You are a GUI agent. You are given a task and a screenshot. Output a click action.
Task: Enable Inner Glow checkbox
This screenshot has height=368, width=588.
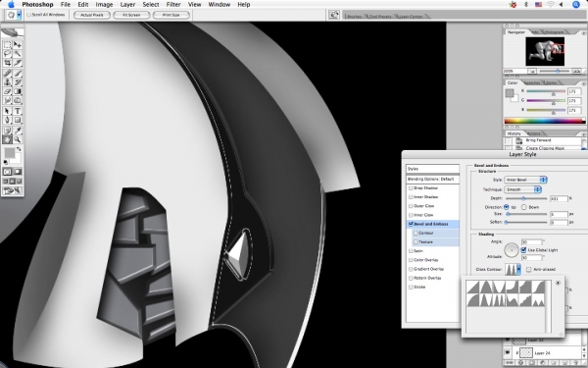(411, 215)
